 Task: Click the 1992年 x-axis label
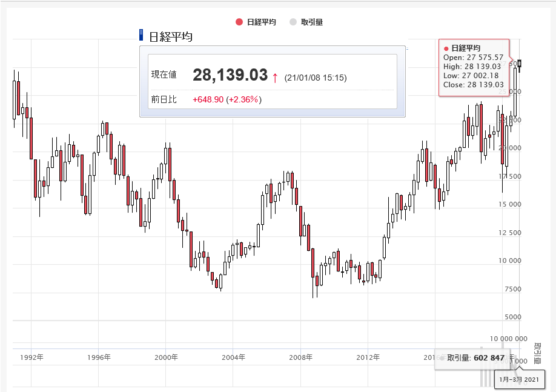pyautogui.click(x=31, y=357)
